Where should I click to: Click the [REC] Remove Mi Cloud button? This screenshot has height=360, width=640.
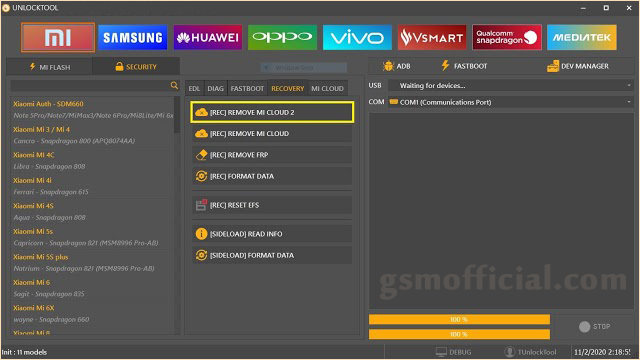[x=272, y=133]
